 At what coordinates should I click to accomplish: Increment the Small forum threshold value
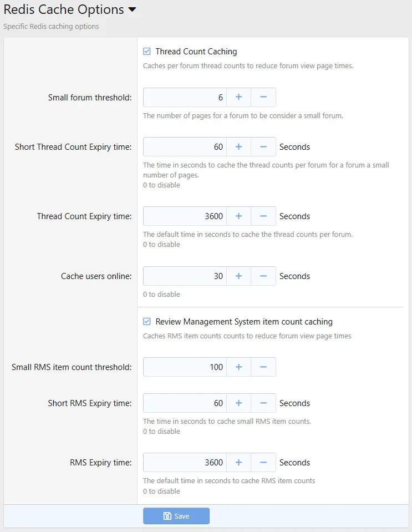point(238,97)
